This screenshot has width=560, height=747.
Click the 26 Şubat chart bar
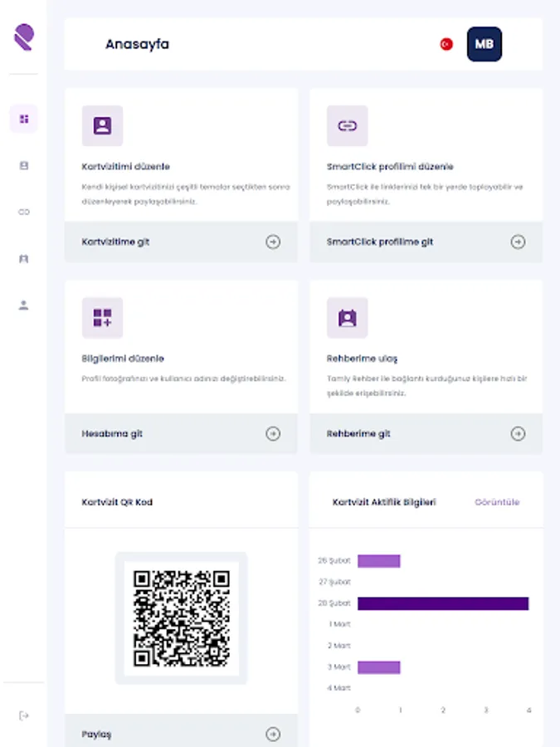[x=378, y=561]
